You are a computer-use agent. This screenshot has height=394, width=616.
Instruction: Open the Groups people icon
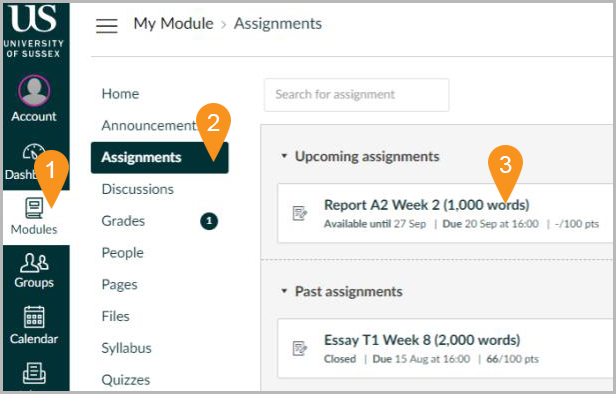coord(34,262)
